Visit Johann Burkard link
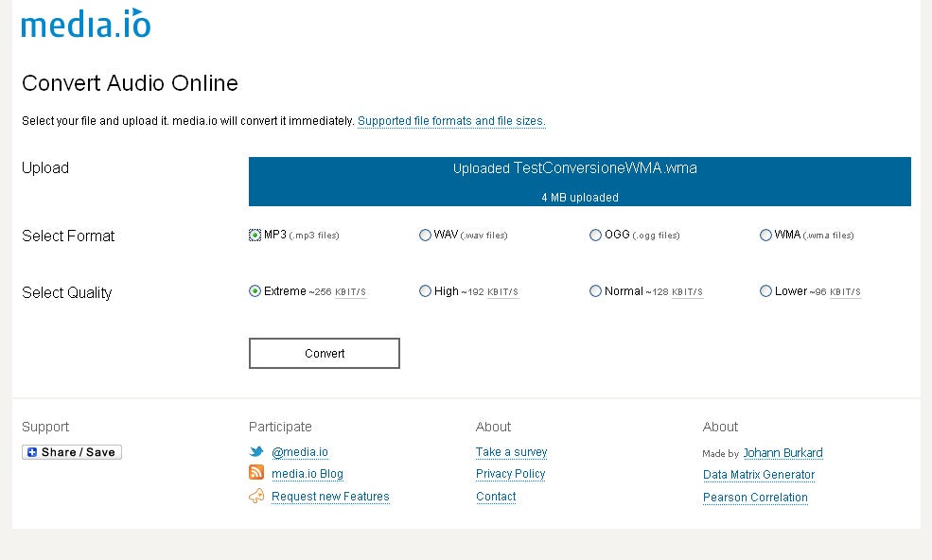The height and width of the screenshot is (560, 932). [783, 453]
